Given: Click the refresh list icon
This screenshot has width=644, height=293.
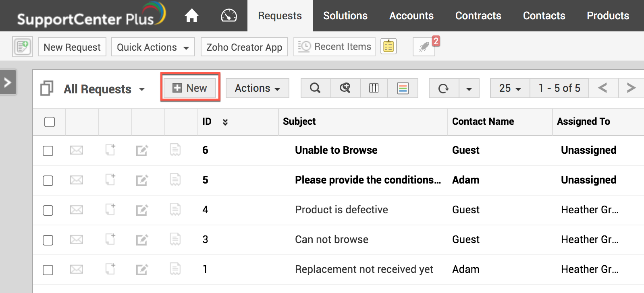Looking at the screenshot, I should point(443,88).
